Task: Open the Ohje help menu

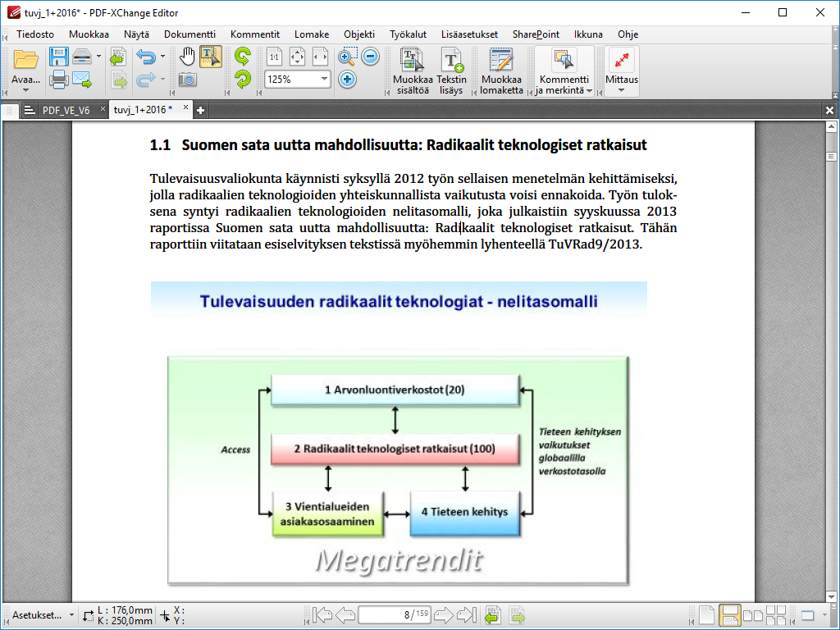Action: pos(628,34)
